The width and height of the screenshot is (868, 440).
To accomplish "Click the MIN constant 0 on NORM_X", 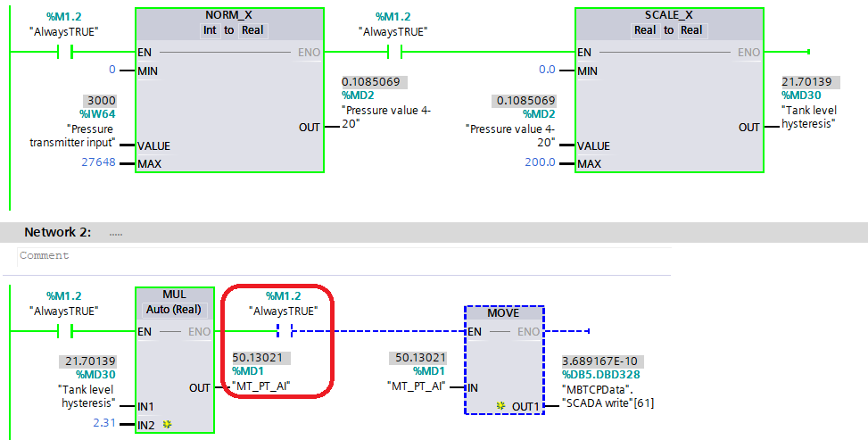I will coord(112,70).
